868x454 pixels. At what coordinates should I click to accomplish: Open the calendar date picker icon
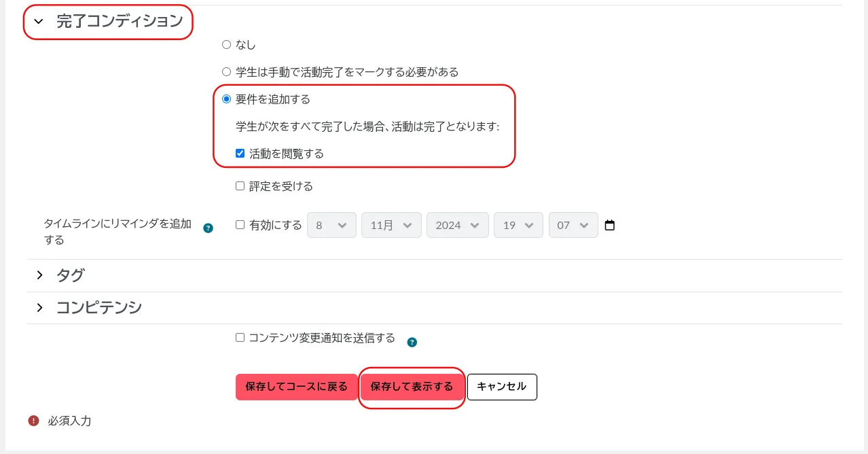[x=609, y=225]
